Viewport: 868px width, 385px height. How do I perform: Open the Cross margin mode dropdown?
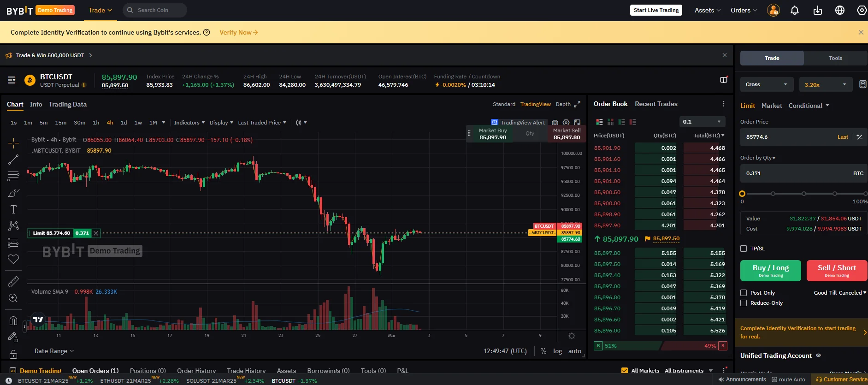767,84
